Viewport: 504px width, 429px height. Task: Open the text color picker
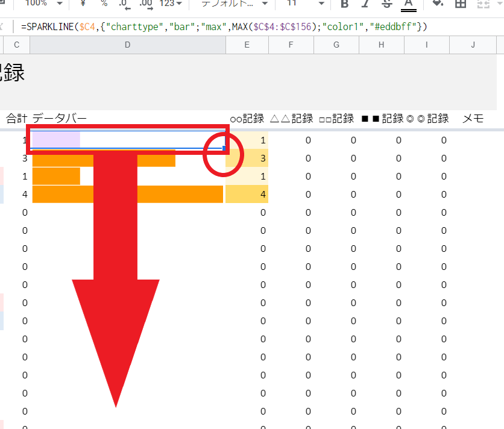click(409, 4)
